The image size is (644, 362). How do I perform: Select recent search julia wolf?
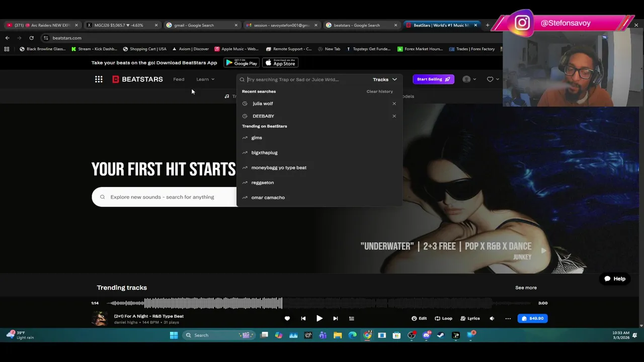coord(263,104)
